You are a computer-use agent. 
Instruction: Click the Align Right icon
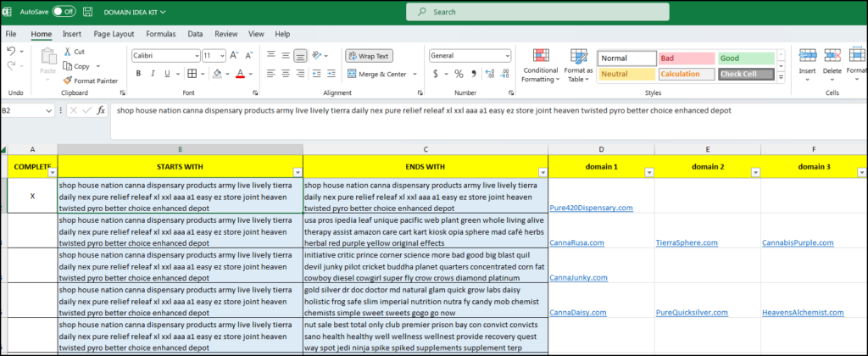300,74
